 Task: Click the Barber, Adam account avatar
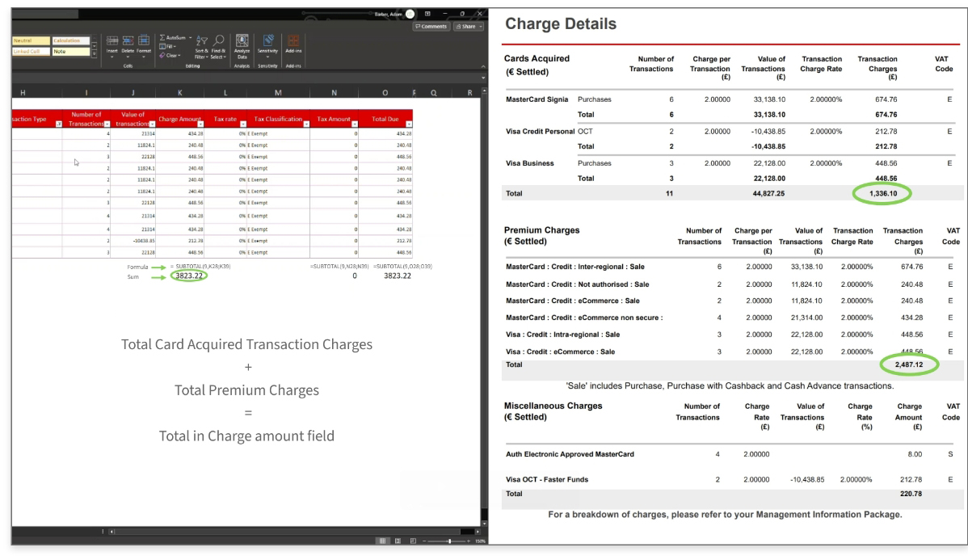tap(410, 14)
